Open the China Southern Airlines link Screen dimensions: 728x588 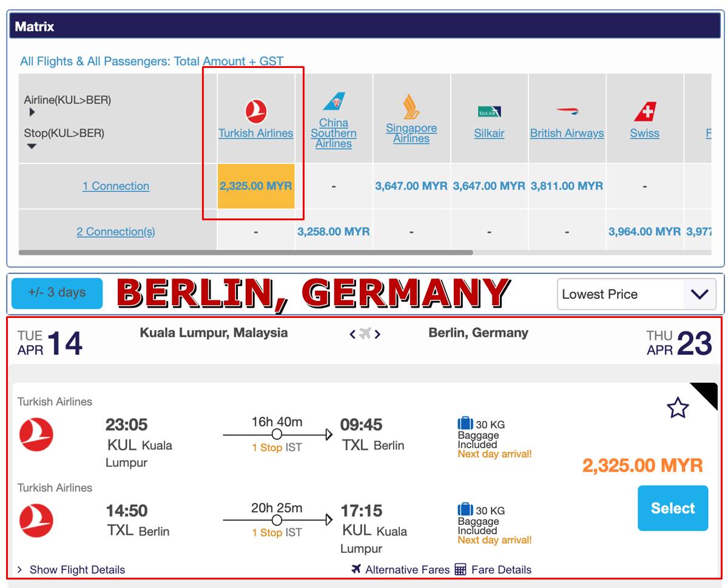(x=334, y=133)
